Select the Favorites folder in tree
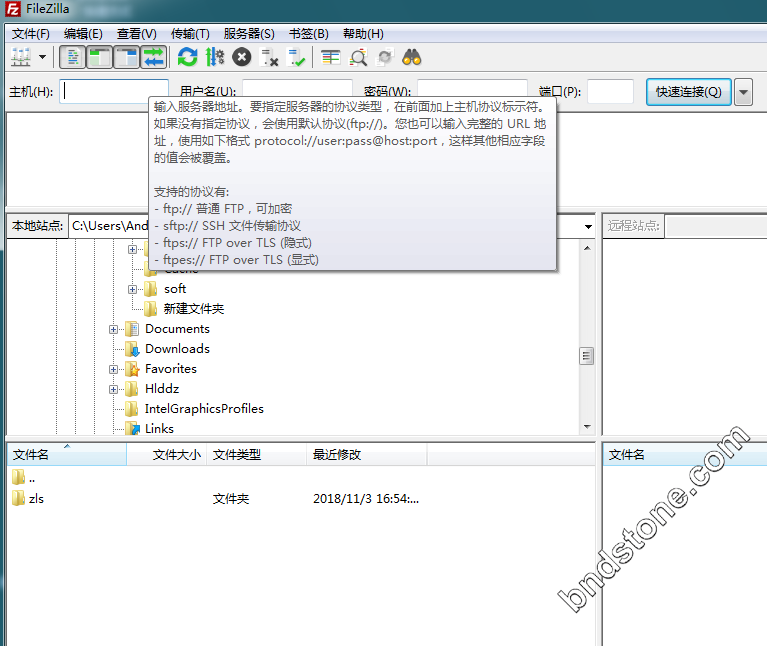 (171, 369)
